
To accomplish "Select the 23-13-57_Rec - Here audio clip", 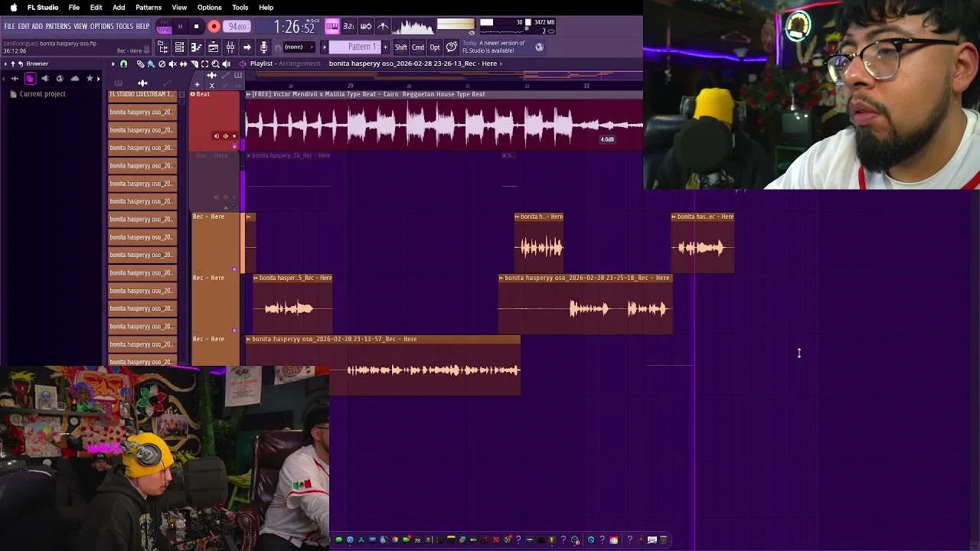I will click(383, 365).
